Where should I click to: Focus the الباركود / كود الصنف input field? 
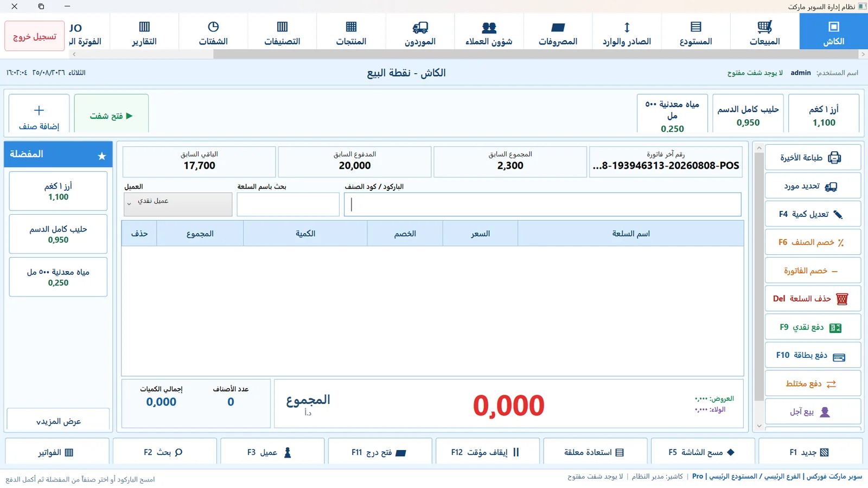[x=542, y=204]
